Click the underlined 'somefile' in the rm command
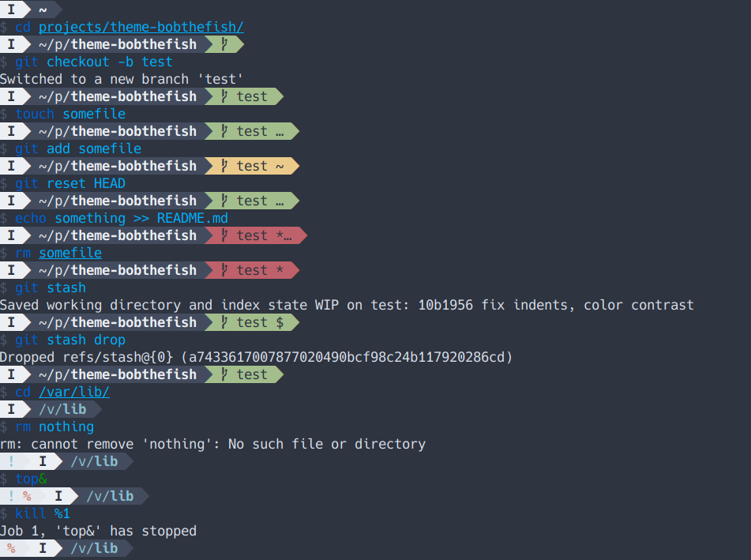Image resolution: width=751 pixels, height=560 pixels. 70,253
